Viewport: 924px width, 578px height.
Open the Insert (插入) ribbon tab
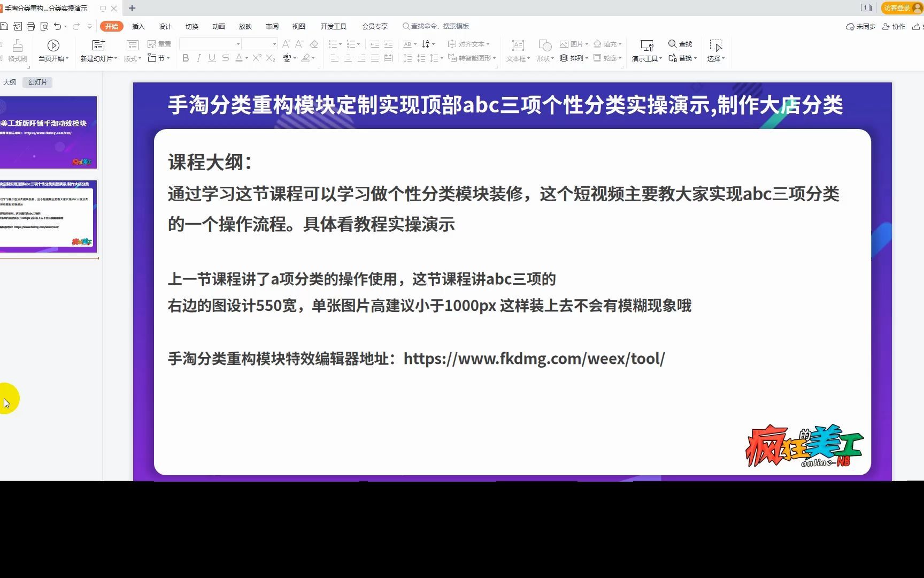coord(138,26)
